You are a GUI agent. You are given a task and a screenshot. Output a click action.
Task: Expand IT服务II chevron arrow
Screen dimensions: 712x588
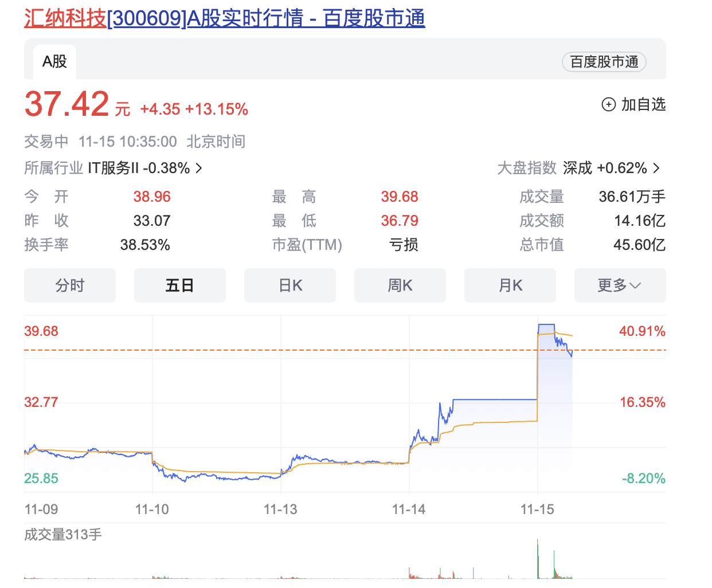[x=199, y=168]
